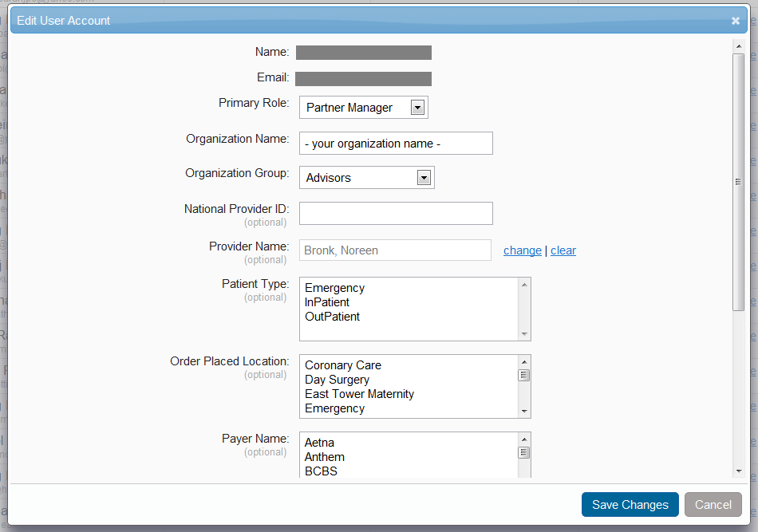Click the Organization Name text field
Image resolution: width=758 pixels, height=532 pixels.
pyautogui.click(x=396, y=144)
